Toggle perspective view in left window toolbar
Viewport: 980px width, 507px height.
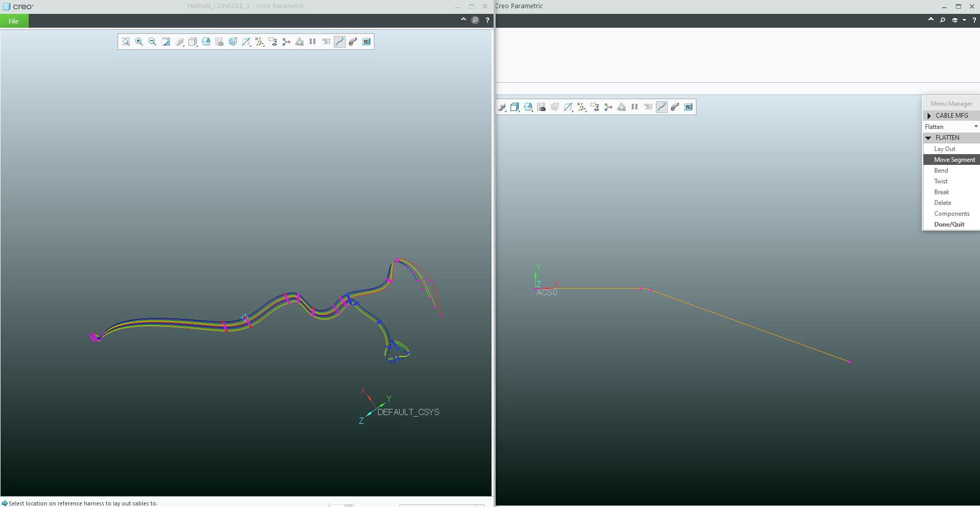[233, 42]
